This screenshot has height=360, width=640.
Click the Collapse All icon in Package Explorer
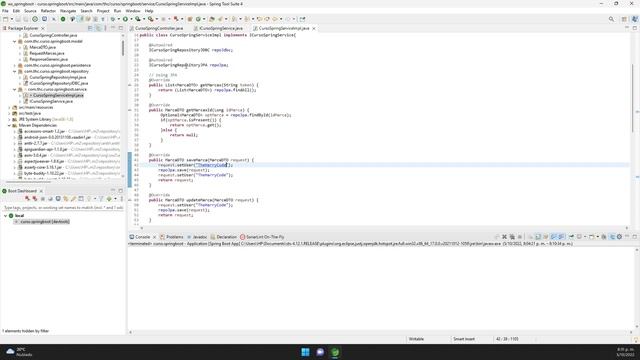(x=90, y=28)
